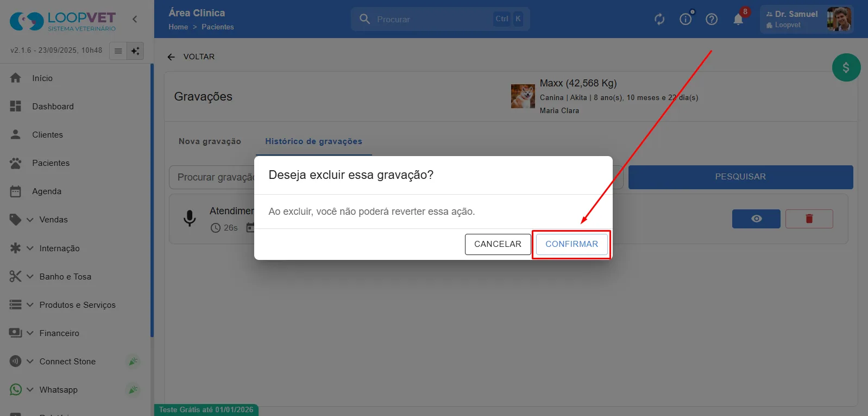
Task: View recording using the eye icon button
Action: [756, 219]
